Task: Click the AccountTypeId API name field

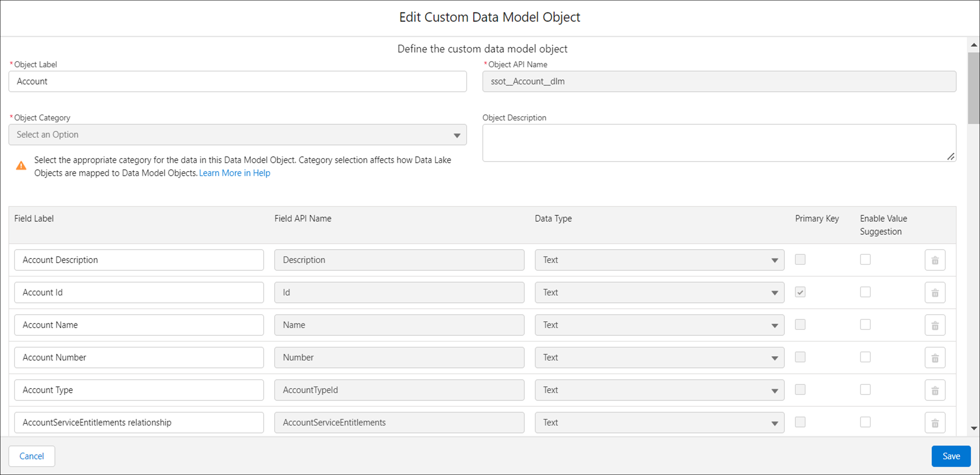Action: (399, 390)
